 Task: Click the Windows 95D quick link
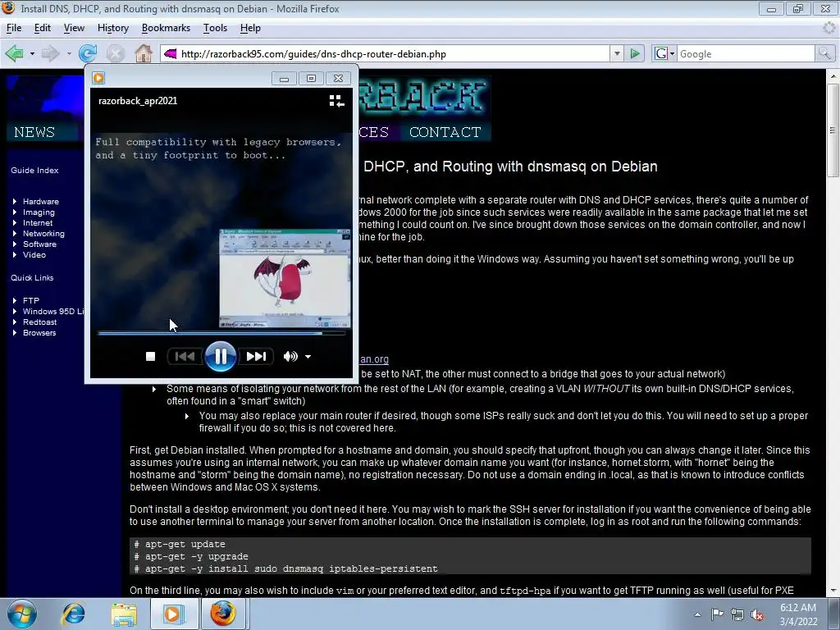pos(53,311)
